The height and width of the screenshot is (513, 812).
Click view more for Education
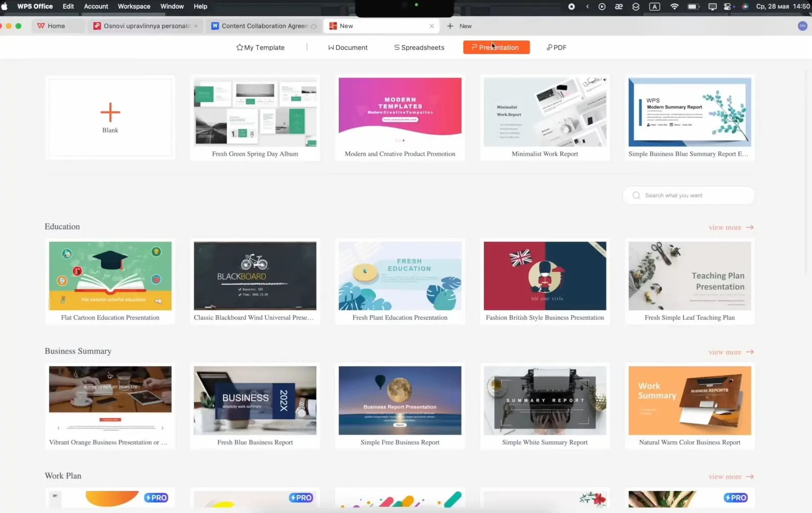point(731,227)
